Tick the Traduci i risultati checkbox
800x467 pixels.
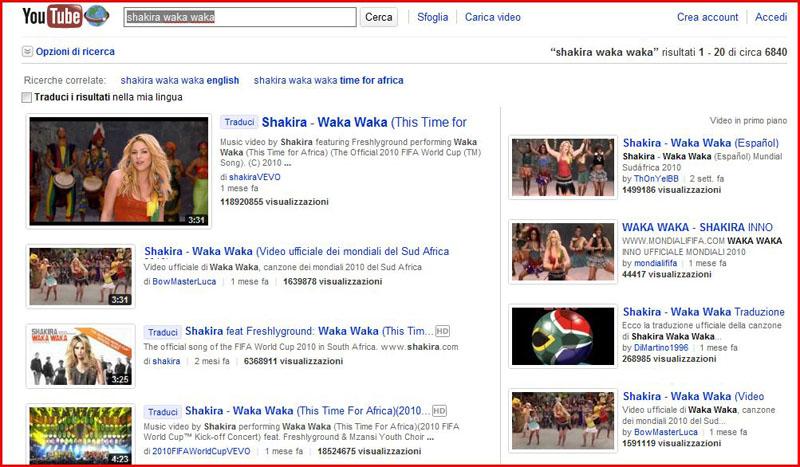(x=27, y=97)
